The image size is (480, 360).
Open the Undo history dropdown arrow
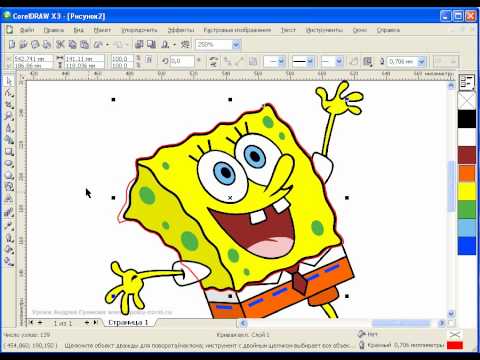click(107, 44)
